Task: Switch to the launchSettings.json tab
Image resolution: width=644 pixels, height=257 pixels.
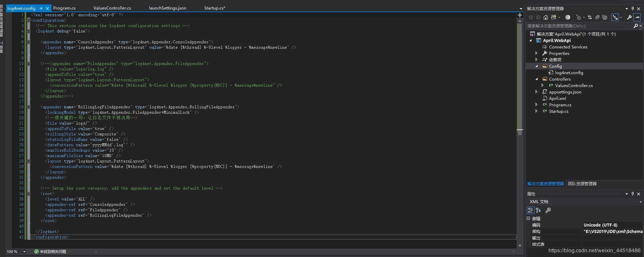Action: 168,8
